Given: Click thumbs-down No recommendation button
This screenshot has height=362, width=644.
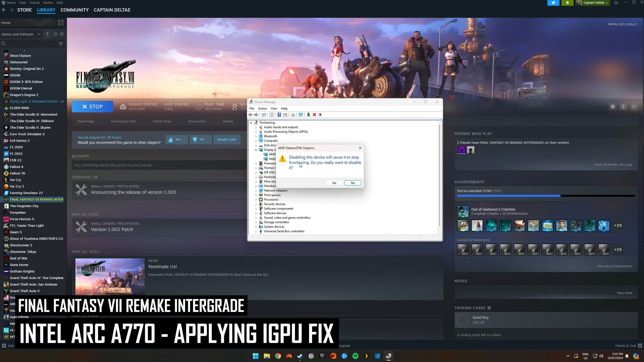Looking at the screenshot, I should [x=200, y=139].
